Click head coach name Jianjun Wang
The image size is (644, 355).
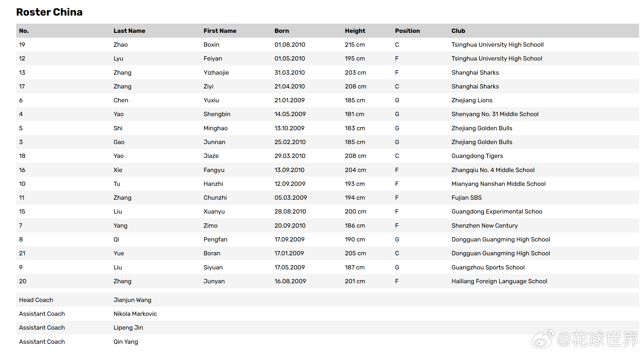click(x=132, y=300)
